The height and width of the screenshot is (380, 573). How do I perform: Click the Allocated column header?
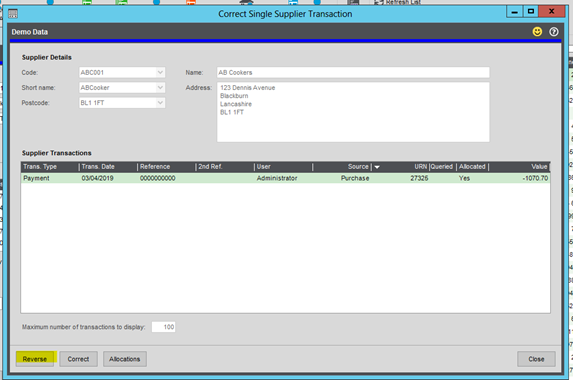coord(473,167)
